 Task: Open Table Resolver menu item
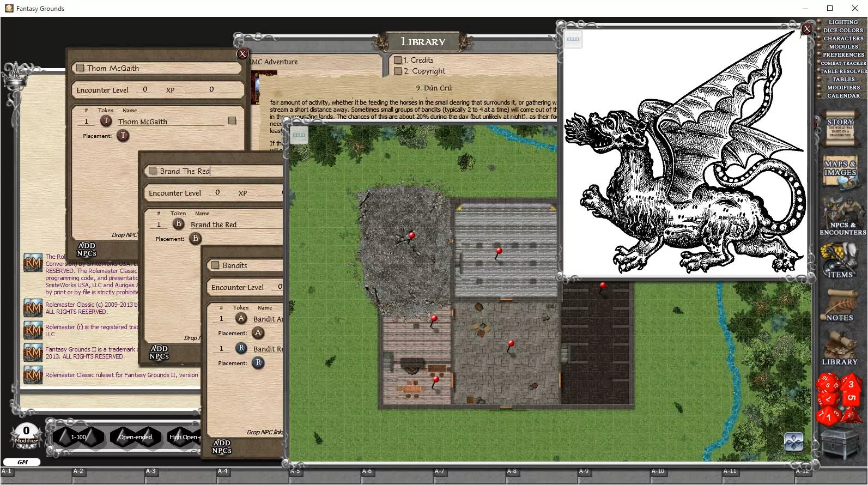click(843, 71)
